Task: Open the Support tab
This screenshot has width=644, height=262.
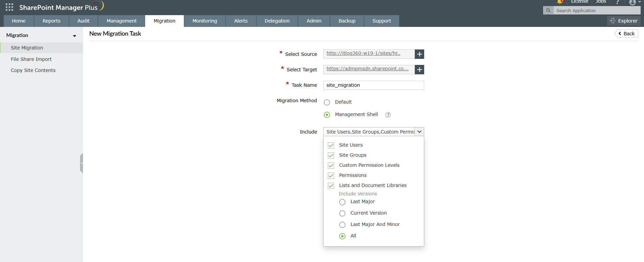Action: [x=382, y=21]
